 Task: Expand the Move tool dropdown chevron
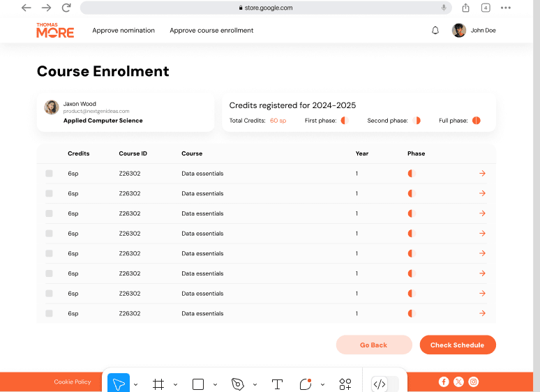pyautogui.click(x=135, y=384)
